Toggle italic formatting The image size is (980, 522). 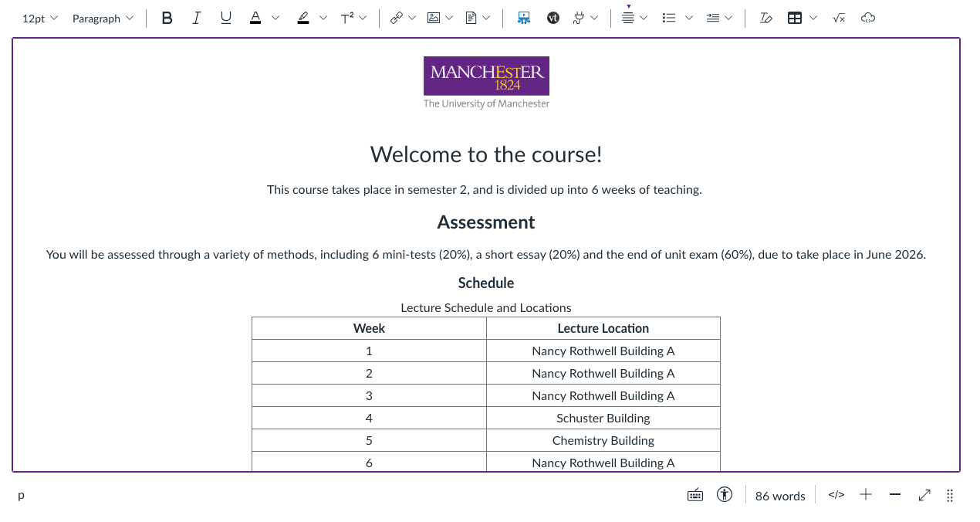196,19
